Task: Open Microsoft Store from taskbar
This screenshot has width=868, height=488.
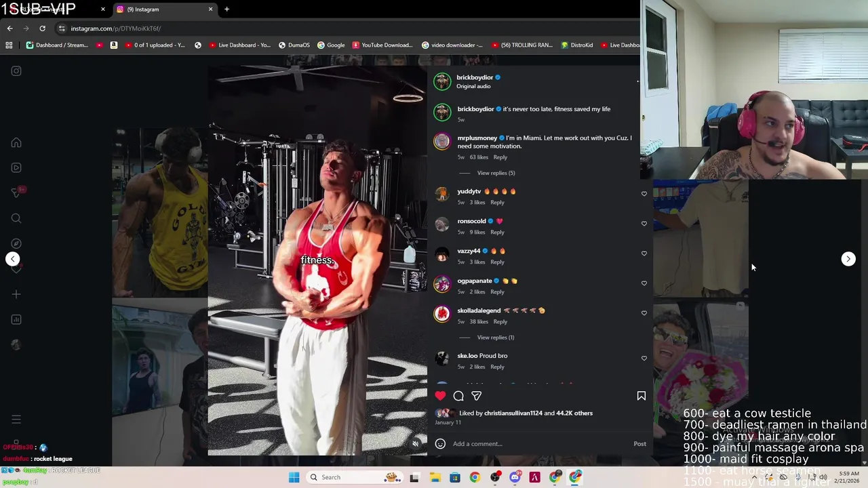Action: (455, 477)
